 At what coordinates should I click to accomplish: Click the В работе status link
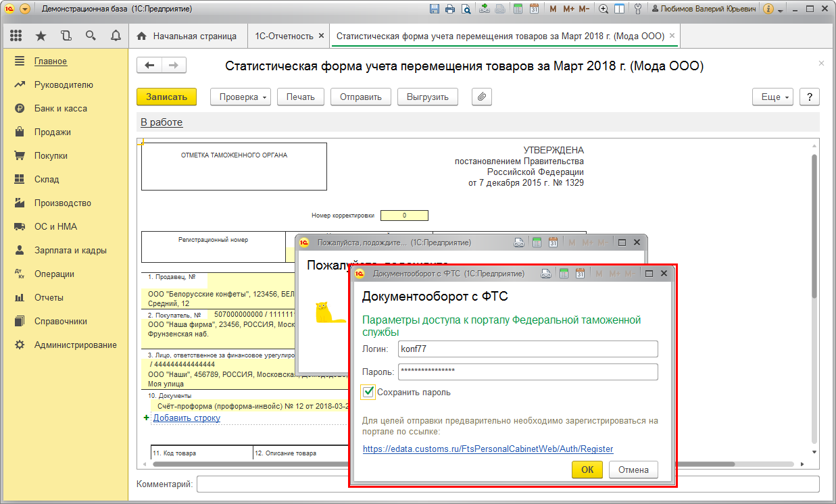coord(162,122)
